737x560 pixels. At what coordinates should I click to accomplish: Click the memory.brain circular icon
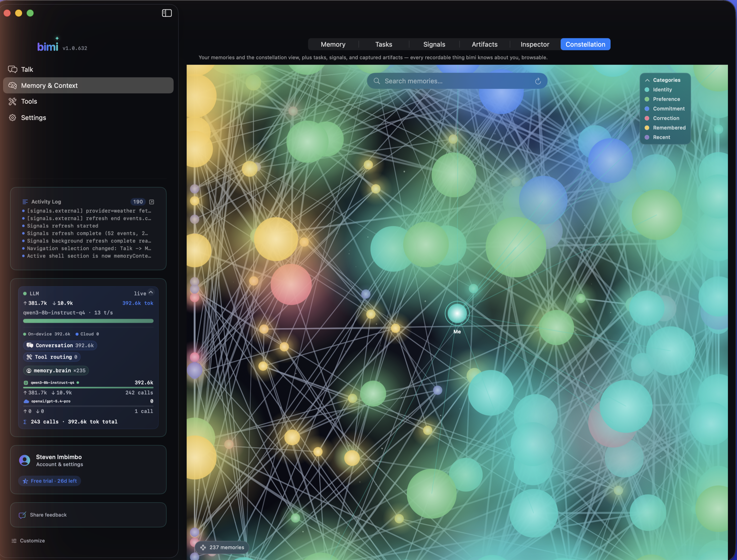(x=29, y=371)
